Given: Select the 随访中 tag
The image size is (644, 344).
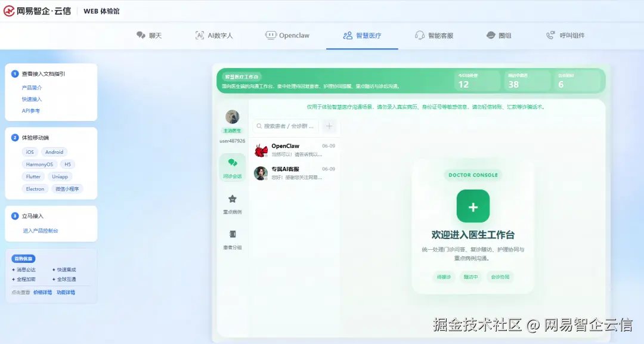Looking at the screenshot, I should click(x=470, y=277).
